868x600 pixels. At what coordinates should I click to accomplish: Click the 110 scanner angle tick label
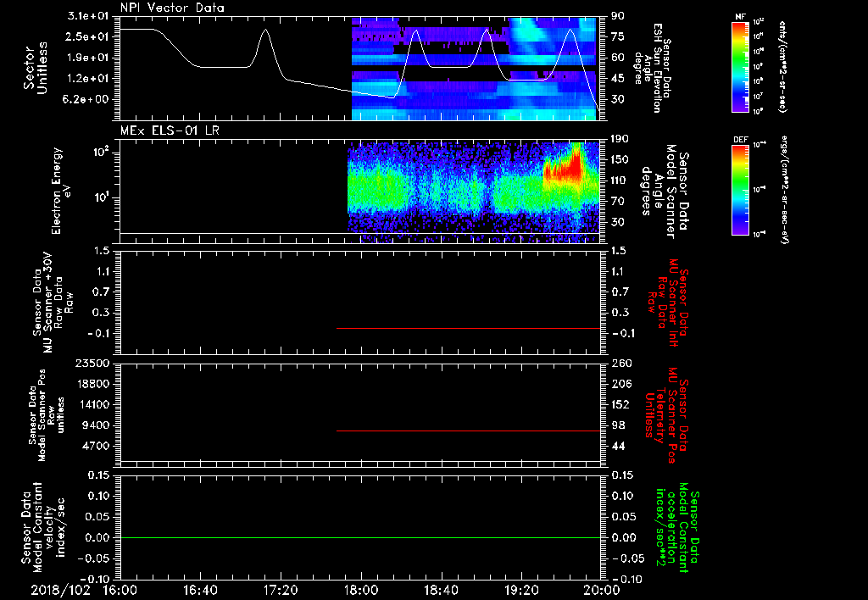pos(620,181)
